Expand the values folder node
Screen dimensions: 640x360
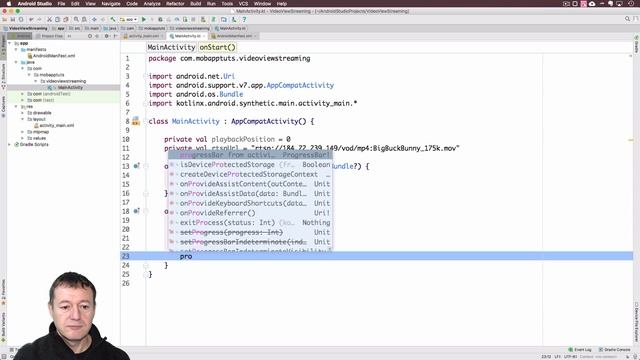coord(23,138)
